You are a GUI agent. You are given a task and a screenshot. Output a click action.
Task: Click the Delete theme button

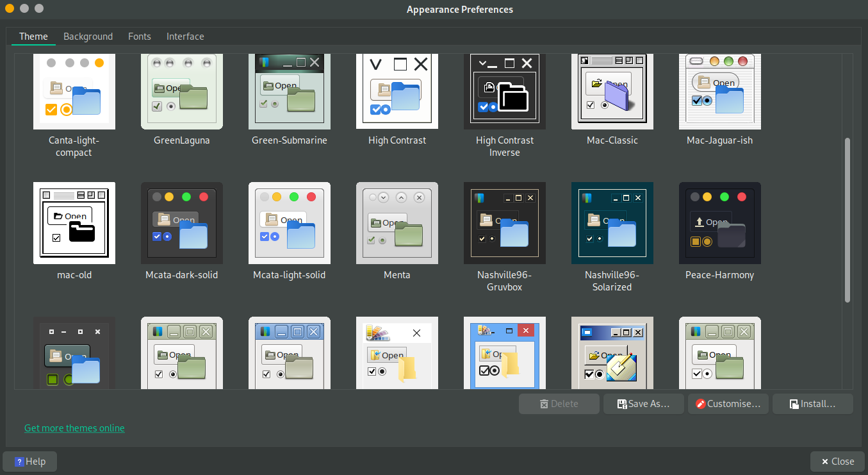(559, 404)
